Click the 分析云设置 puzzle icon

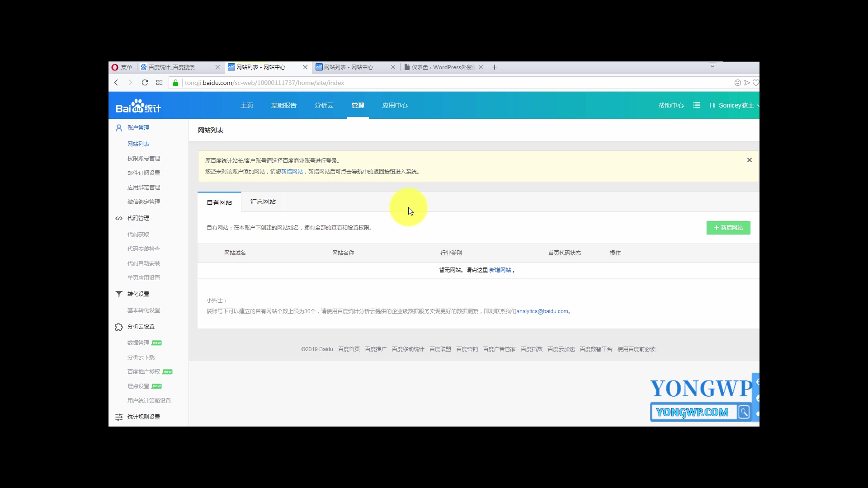pos(119,327)
